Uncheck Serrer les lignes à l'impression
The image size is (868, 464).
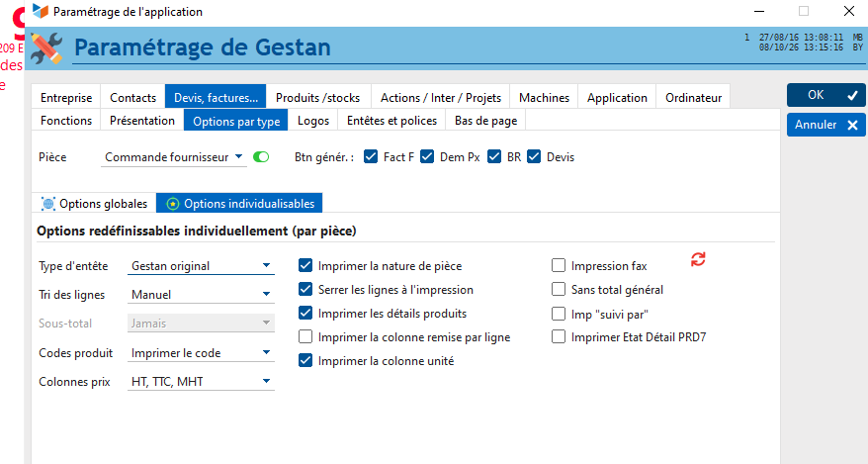(305, 289)
